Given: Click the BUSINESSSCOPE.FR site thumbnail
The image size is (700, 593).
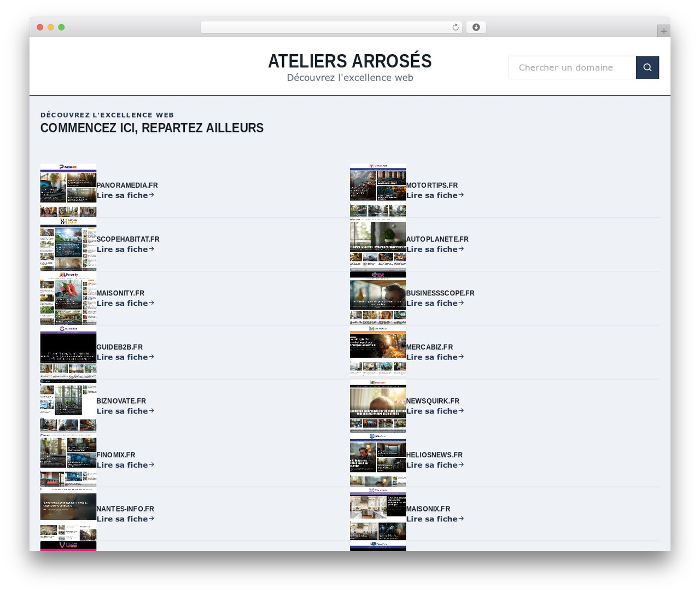Looking at the screenshot, I should click(x=378, y=298).
